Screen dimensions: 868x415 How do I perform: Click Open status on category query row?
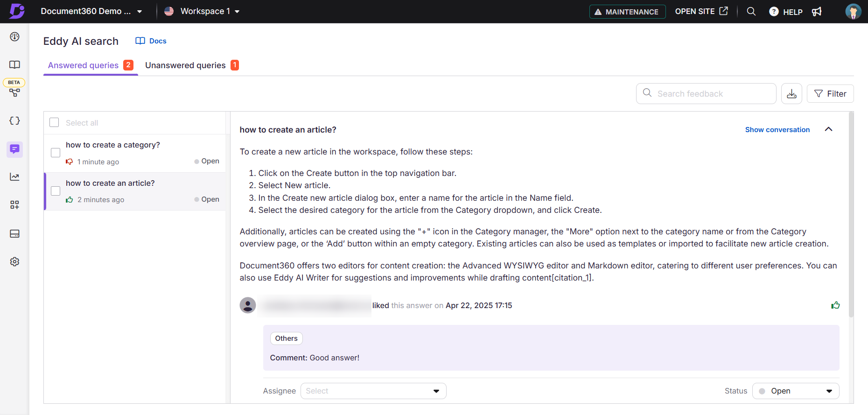[207, 161]
